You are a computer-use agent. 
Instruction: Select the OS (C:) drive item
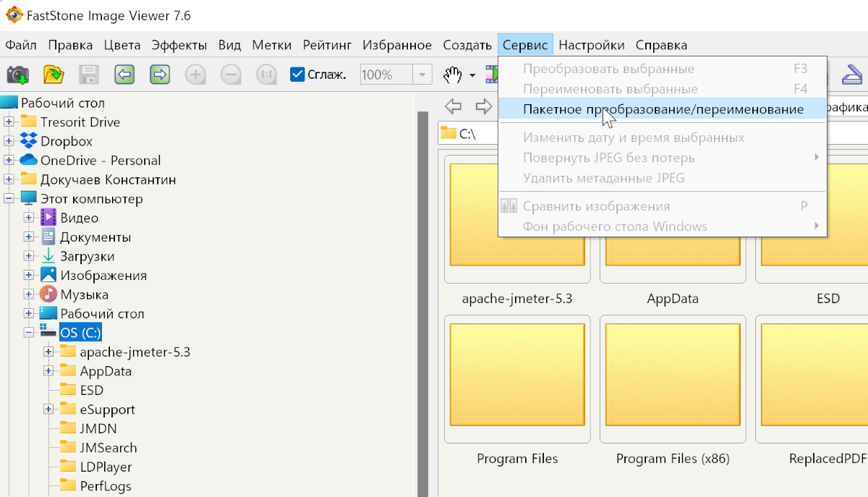(x=80, y=333)
